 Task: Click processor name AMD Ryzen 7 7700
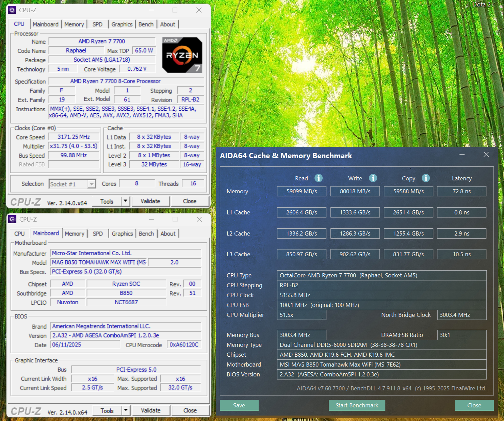102,41
